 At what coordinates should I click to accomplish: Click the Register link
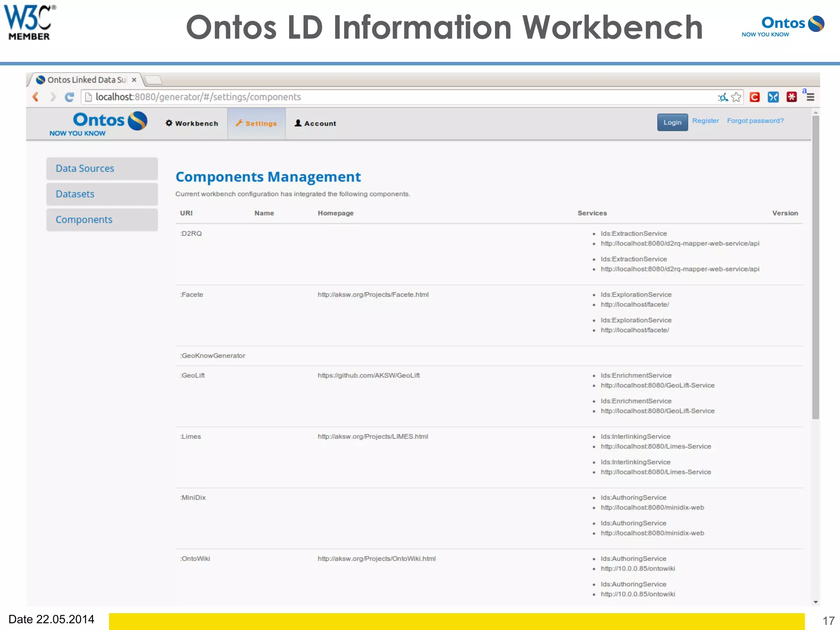coord(705,121)
